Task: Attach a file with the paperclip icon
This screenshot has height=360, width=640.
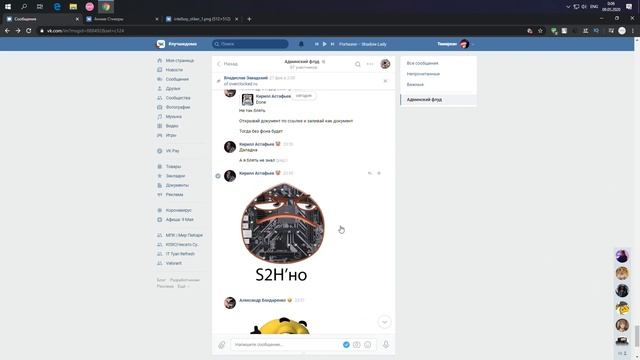Action: (222, 345)
